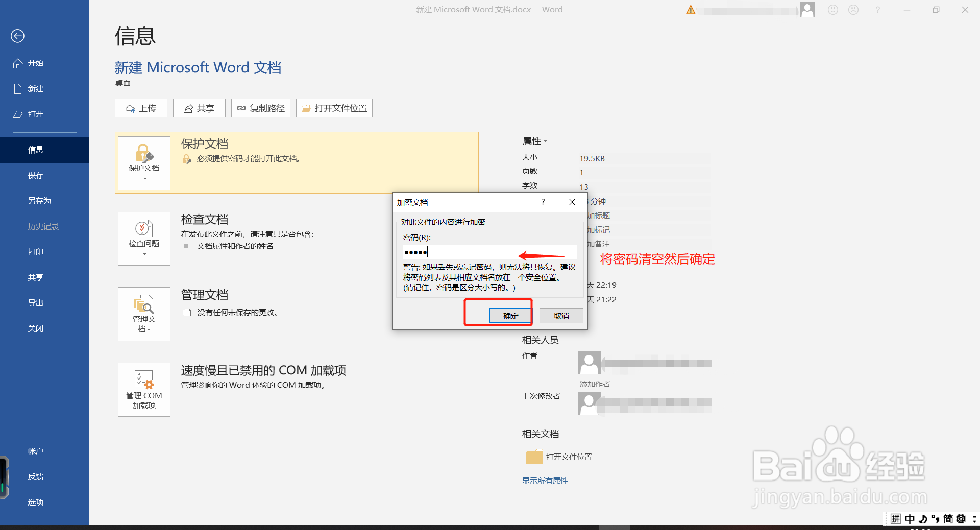The image size is (980, 530).
Task: Click the 显示所有属性 link
Action: [x=545, y=481]
